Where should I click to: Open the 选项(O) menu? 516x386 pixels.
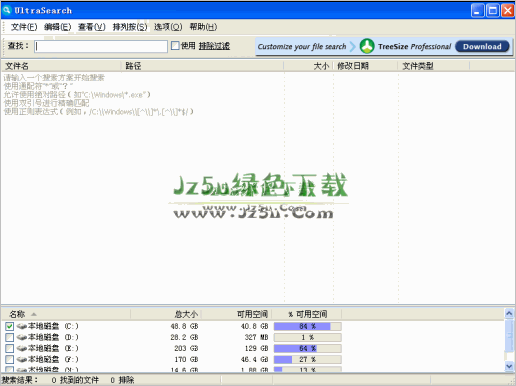point(168,27)
